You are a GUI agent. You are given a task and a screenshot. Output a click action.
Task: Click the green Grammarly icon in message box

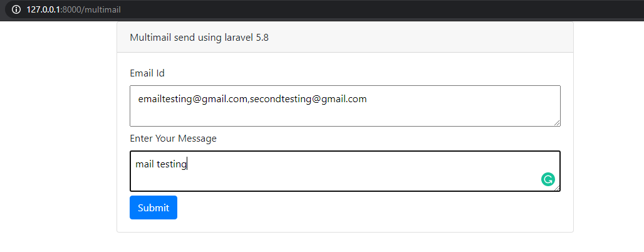[548, 180]
